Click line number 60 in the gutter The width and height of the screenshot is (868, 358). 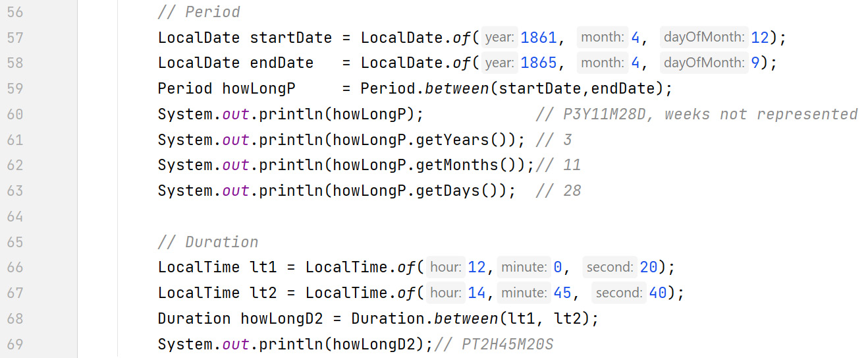(14, 114)
